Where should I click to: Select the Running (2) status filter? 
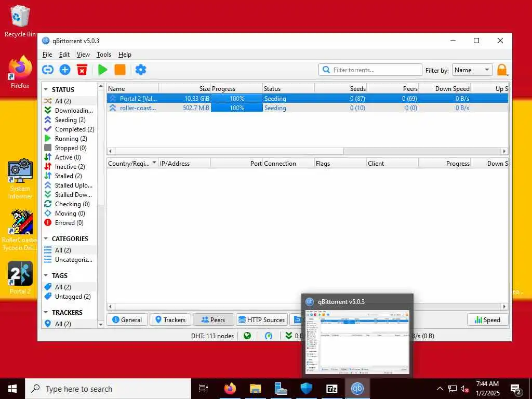pyautogui.click(x=69, y=138)
